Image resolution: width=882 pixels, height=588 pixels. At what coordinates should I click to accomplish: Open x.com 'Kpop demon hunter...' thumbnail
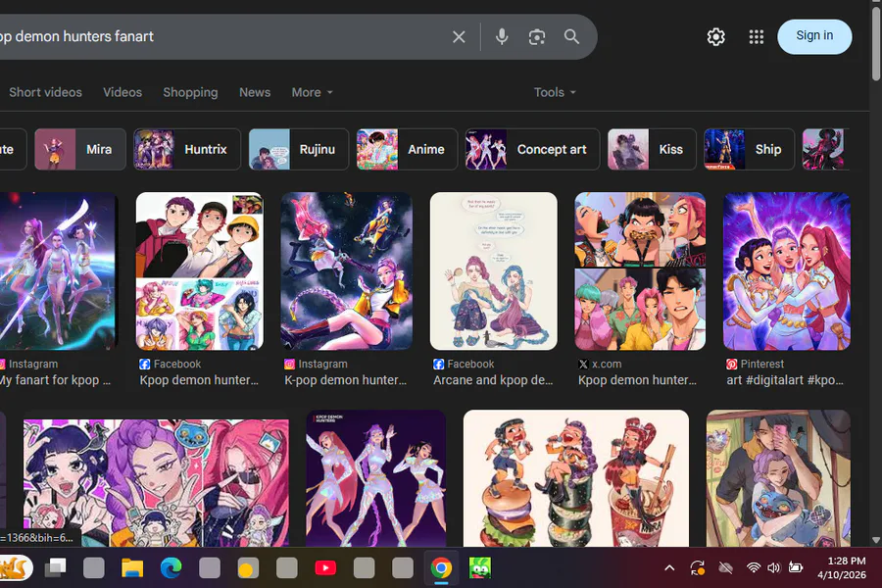coord(640,271)
